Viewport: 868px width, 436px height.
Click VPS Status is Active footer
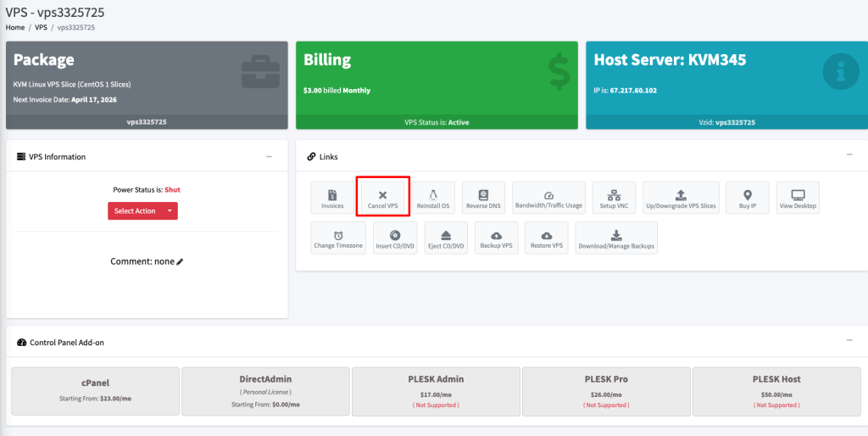click(x=437, y=122)
